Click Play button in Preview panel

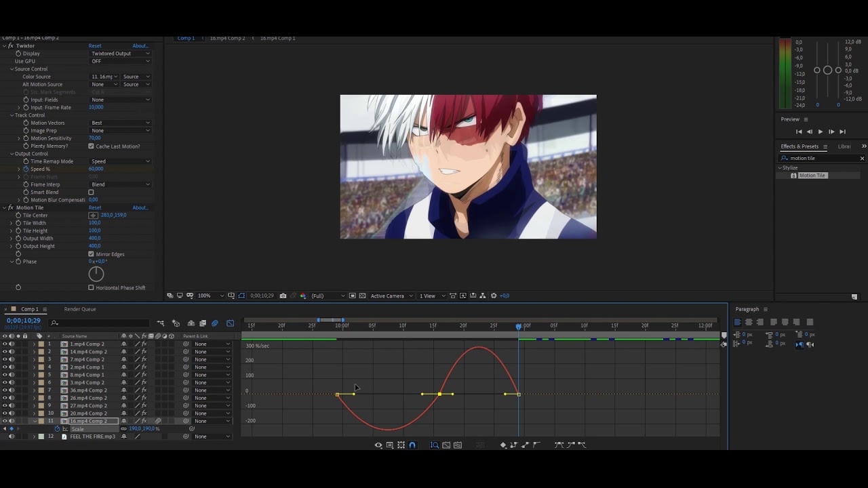pyautogui.click(x=820, y=131)
